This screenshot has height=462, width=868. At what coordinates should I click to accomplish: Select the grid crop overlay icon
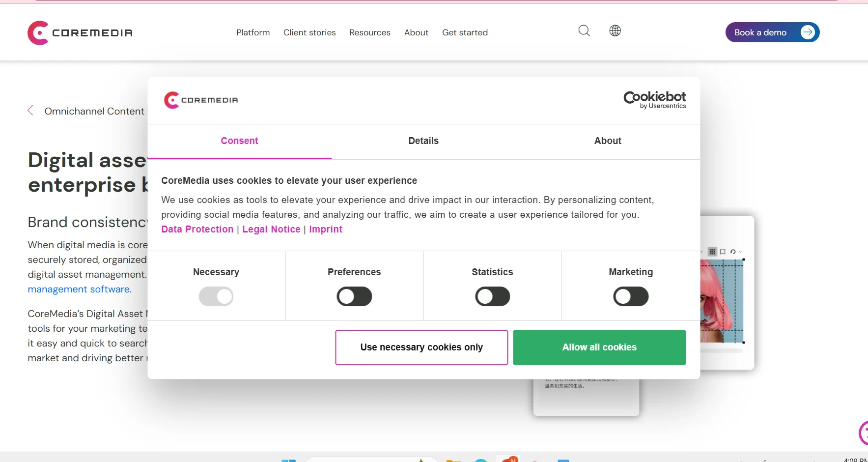(712, 252)
